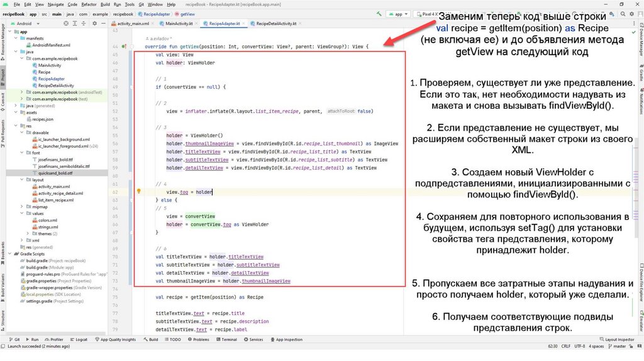Click getView breadcrumb in navigation bar
Image resolution: width=644 pixels, height=361 pixels.
click(185, 14)
